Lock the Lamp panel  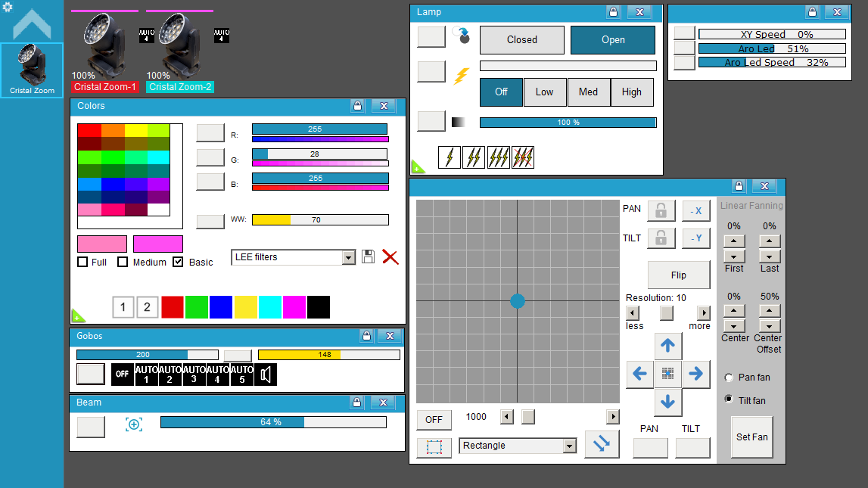tap(614, 11)
